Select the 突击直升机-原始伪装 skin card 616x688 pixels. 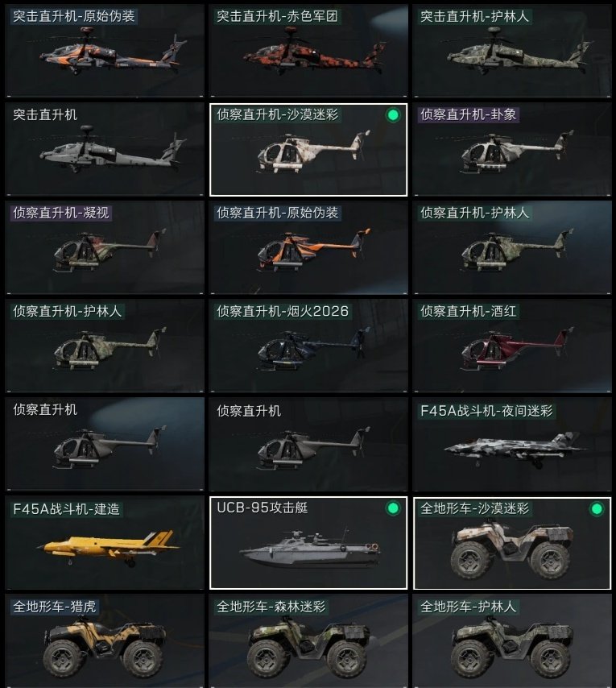click(105, 51)
